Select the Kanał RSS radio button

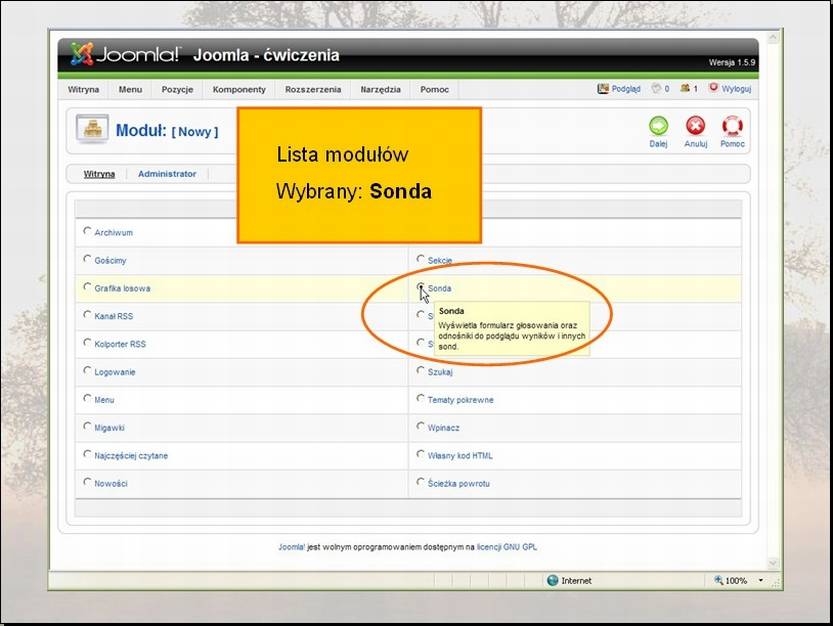87,315
